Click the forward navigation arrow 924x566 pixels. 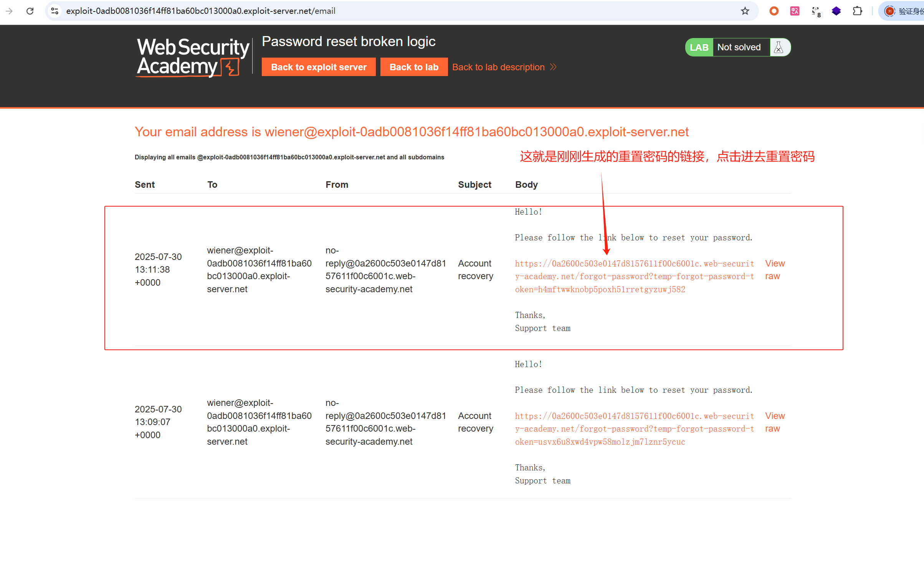click(x=9, y=11)
